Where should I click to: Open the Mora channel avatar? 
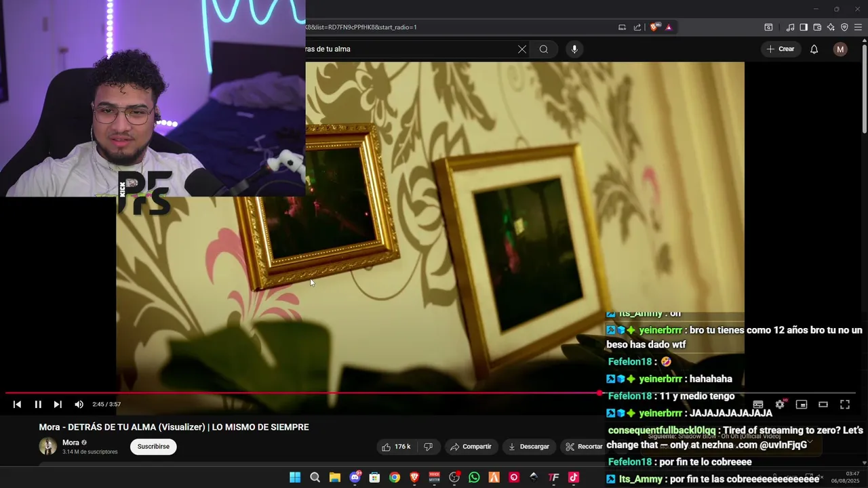[x=48, y=446]
